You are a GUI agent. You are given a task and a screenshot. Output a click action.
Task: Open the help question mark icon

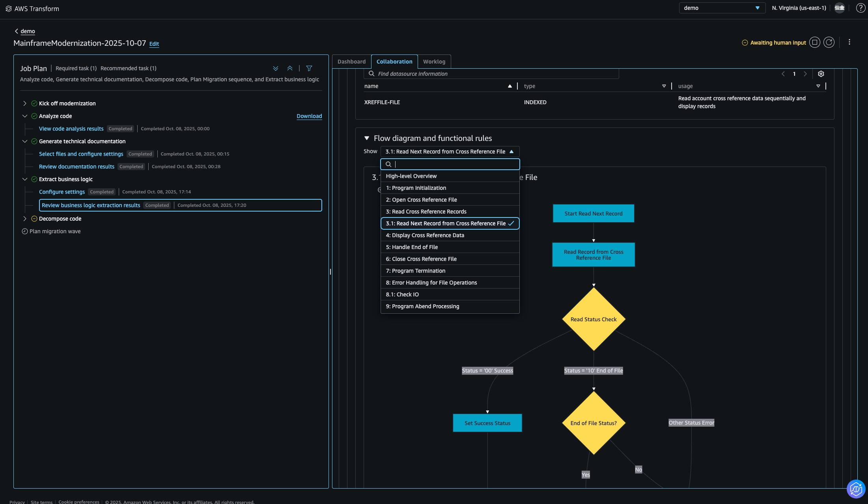(x=861, y=8)
